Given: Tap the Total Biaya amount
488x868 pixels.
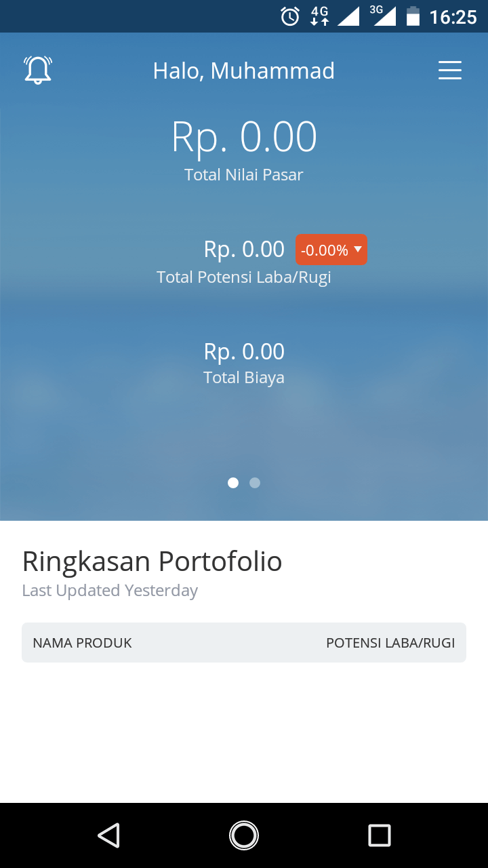Looking at the screenshot, I should click(244, 351).
